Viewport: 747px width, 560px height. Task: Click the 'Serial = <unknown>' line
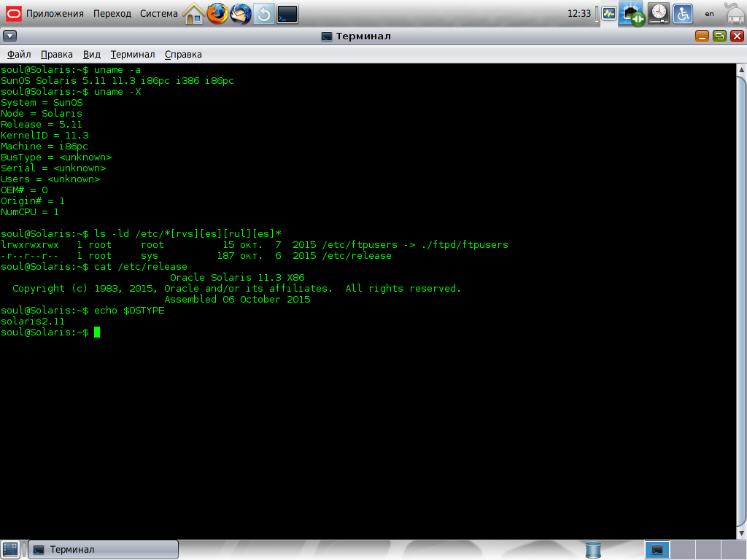(x=53, y=168)
